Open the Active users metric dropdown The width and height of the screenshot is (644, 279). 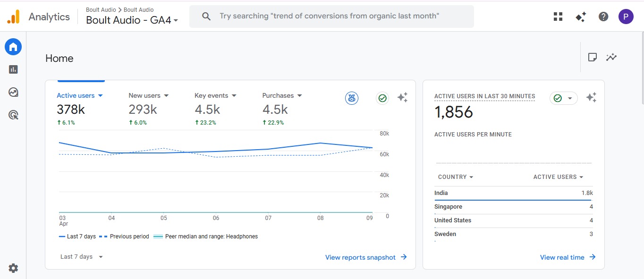(x=80, y=95)
